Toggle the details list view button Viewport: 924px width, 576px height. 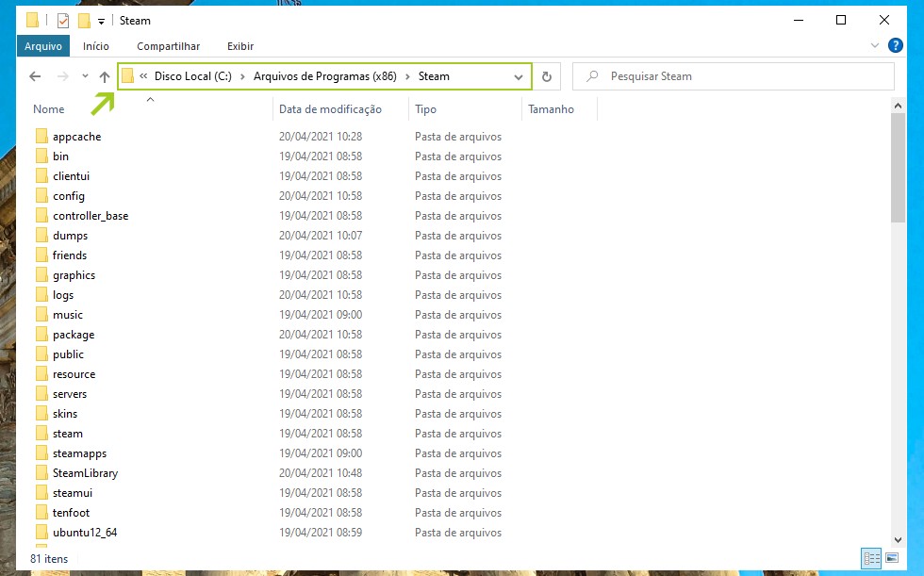pyautogui.click(x=871, y=559)
